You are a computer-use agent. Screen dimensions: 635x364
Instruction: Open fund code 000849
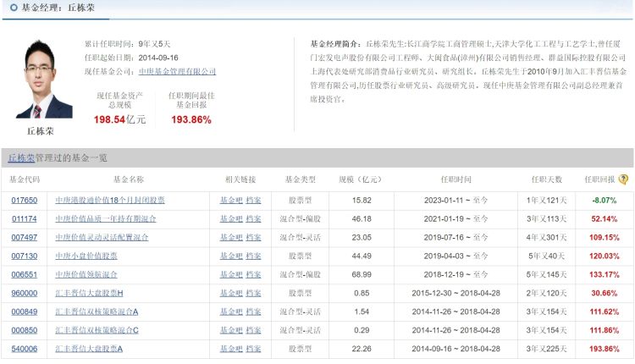tap(25, 312)
